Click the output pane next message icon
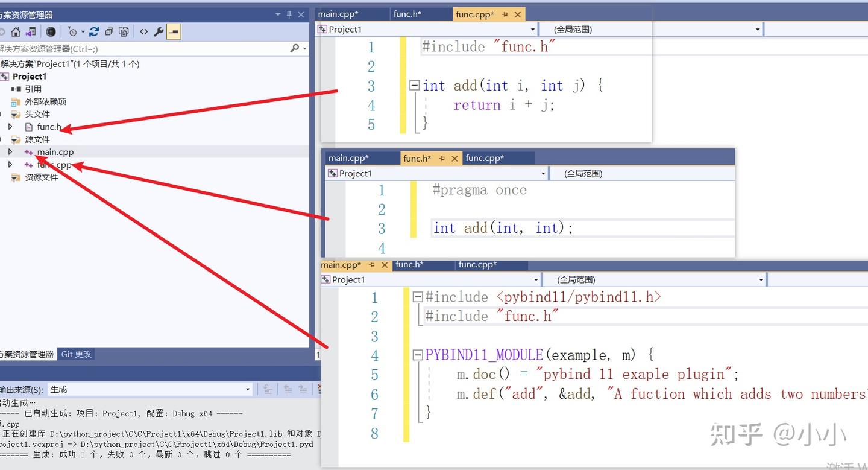The image size is (868, 470). pyautogui.click(x=304, y=389)
